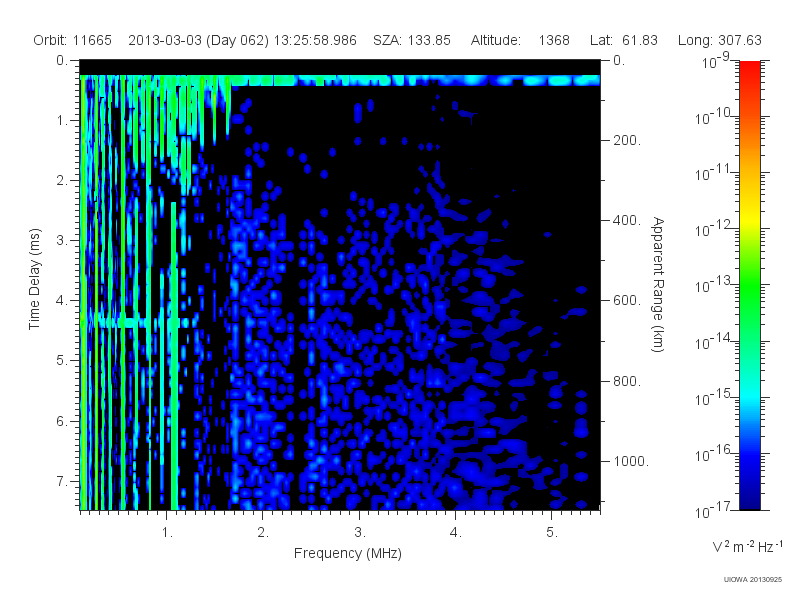The height and width of the screenshot is (600, 800).
Task: Click the date 2013-03-03 (Day 062) text
Action: pos(198,40)
